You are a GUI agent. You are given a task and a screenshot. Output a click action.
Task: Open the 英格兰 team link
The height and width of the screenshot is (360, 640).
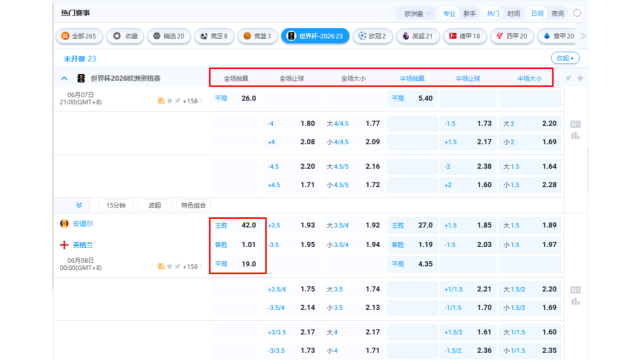[83, 245]
